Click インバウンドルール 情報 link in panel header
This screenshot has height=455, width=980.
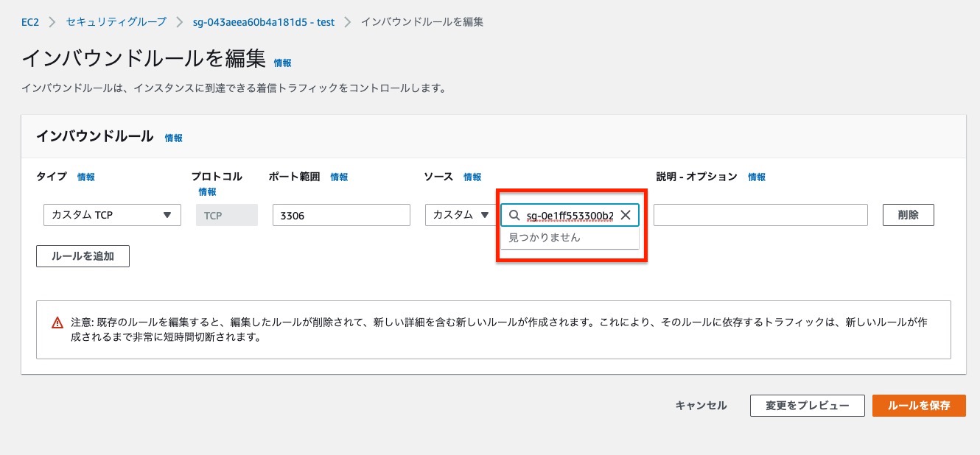(172, 138)
